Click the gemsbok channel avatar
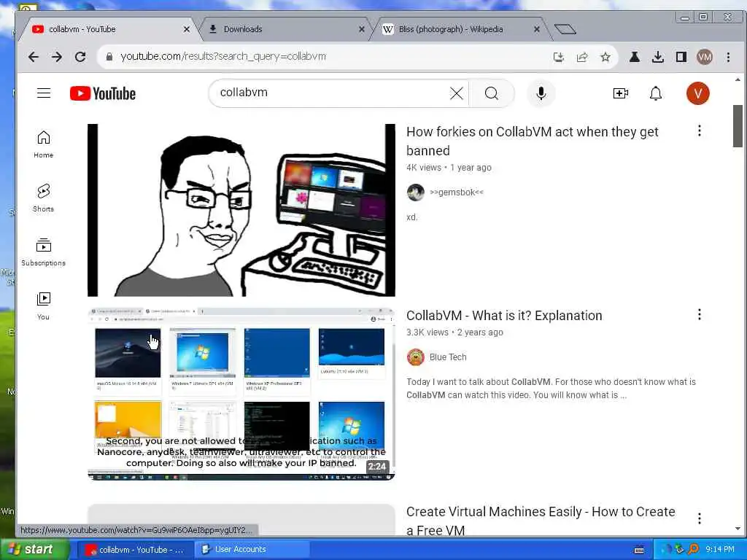Image resolution: width=747 pixels, height=560 pixels. (415, 192)
